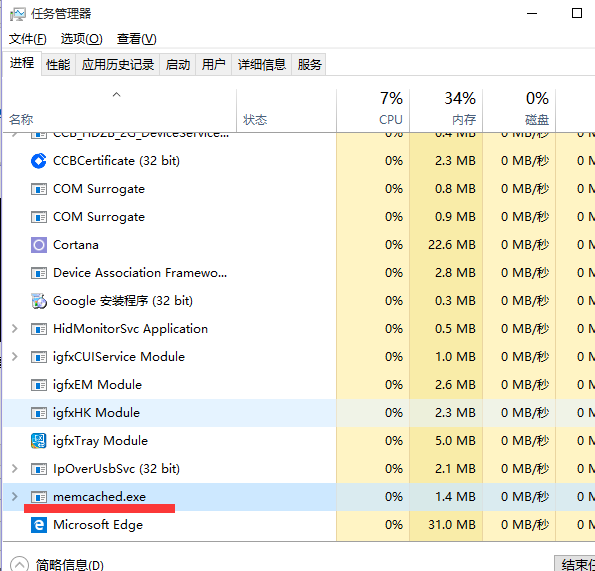Click the HidMonitorSvc Application icon
The image size is (595, 571).
tap(39, 329)
